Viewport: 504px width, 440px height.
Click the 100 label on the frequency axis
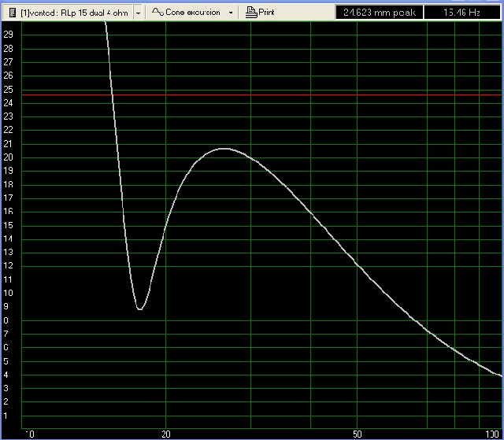pos(491,434)
